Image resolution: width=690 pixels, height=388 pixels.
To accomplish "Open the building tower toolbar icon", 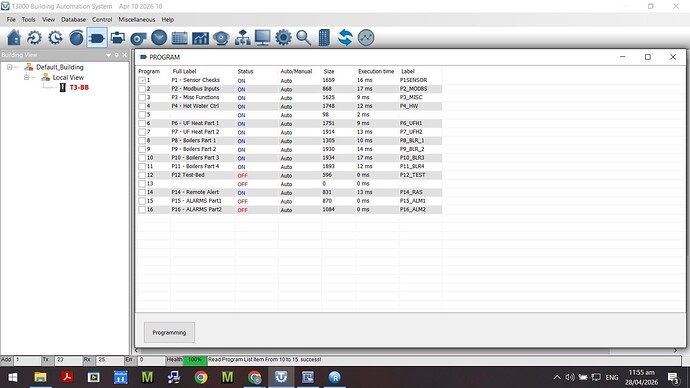I will 324,38.
